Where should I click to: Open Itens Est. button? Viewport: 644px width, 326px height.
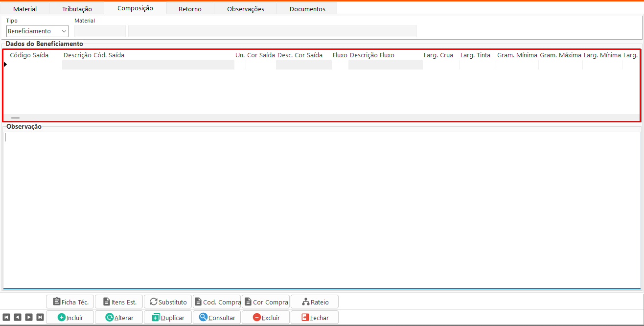(119, 302)
